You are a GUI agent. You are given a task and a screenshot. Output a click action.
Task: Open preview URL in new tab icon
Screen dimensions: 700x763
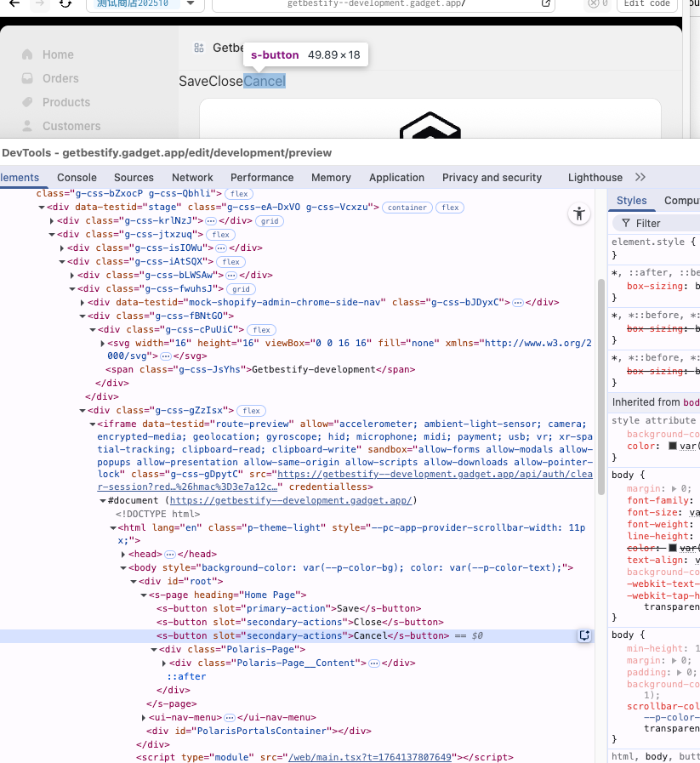coord(546,3)
